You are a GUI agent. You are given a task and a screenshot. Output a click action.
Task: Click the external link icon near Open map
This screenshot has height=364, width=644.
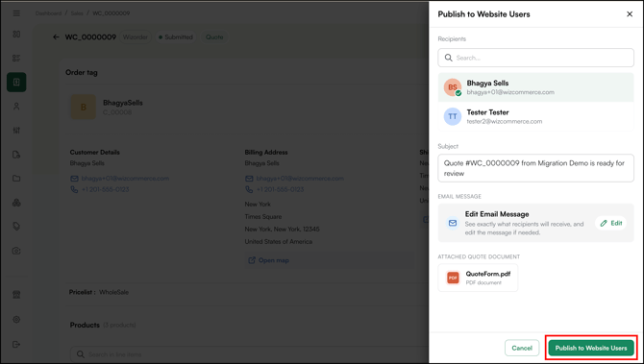coord(252,260)
